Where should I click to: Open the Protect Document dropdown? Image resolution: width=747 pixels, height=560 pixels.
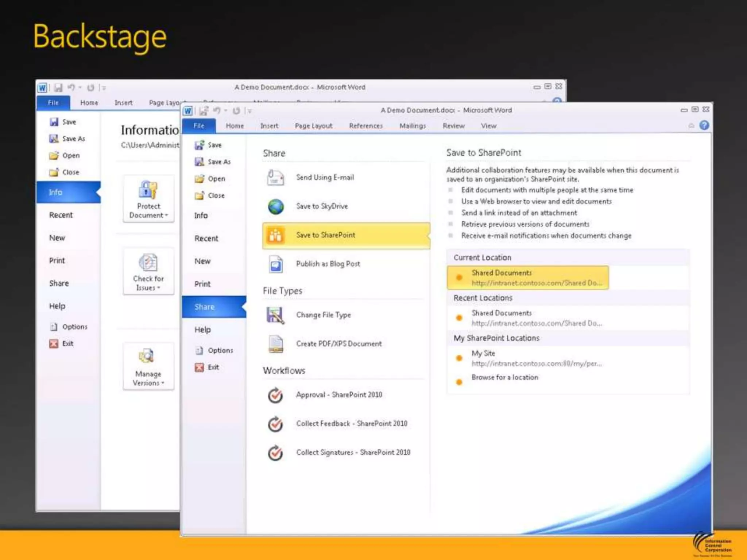click(x=148, y=199)
